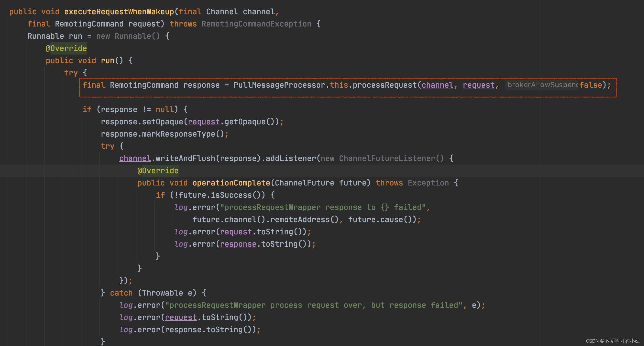Click the operationComplete method name
The height and width of the screenshot is (346, 644).
[x=231, y=183]
